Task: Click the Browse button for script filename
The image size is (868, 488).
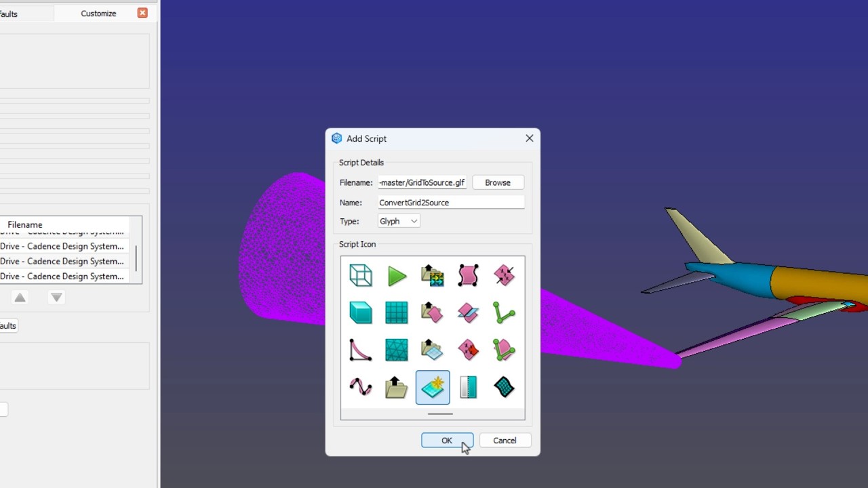Action: [498, 183]
